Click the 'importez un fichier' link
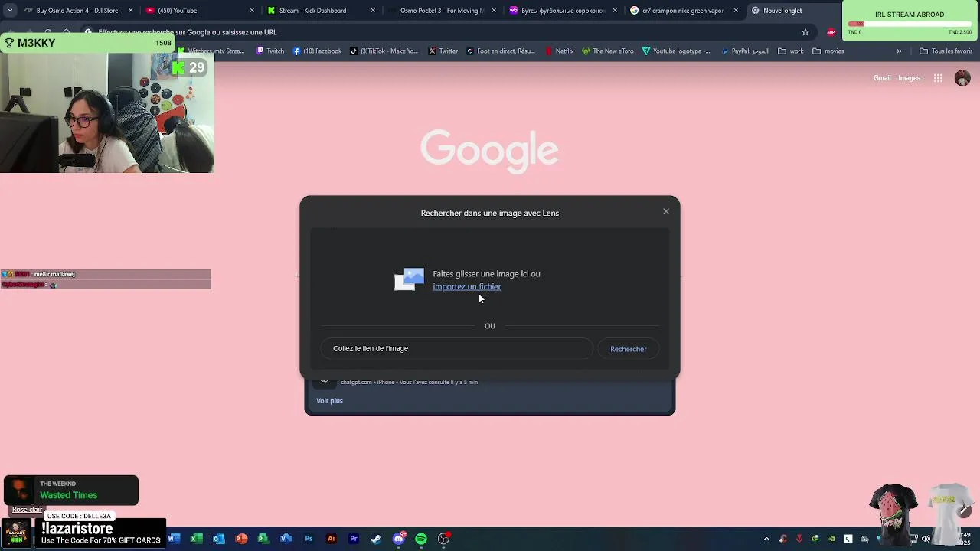Viewport: 980px width, 551px height. (x=467, y=287)
